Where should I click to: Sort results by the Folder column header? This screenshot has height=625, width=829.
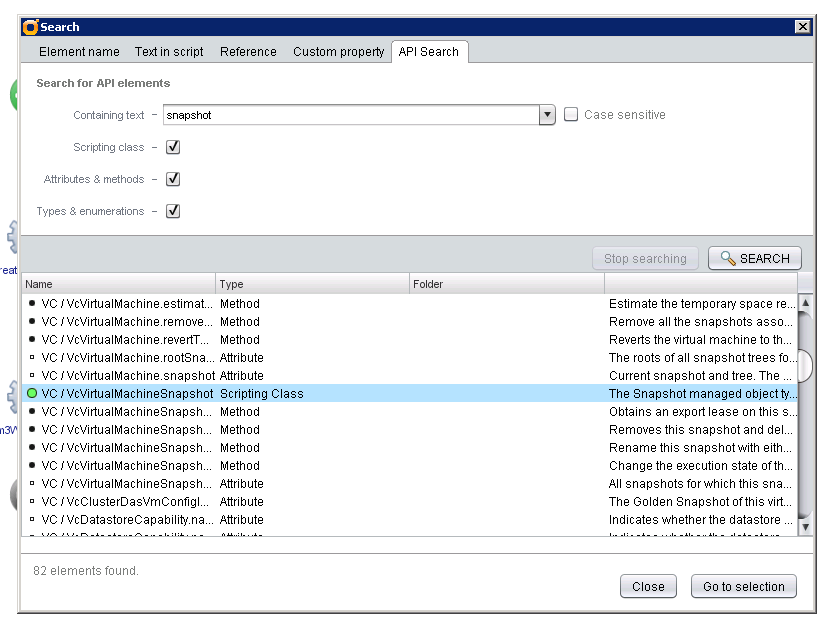(507, 284)
